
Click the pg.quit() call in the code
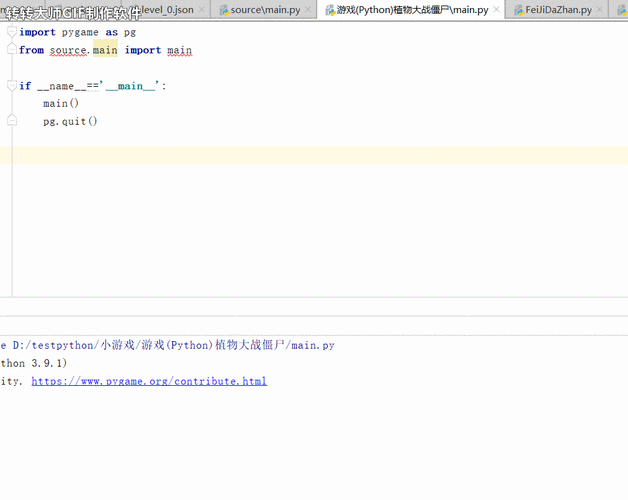(x=70, y=121)
